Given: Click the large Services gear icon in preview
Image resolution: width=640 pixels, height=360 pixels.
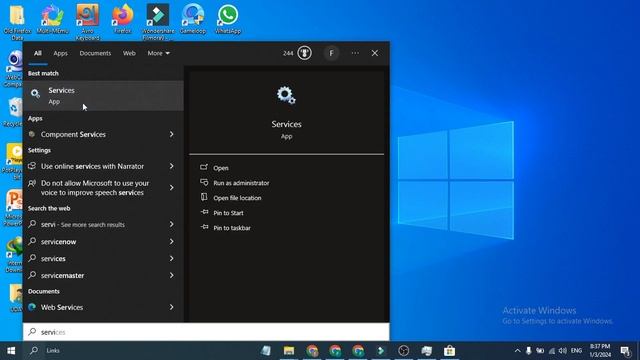Looking at the screenshot, I should (x=286, y=95).
